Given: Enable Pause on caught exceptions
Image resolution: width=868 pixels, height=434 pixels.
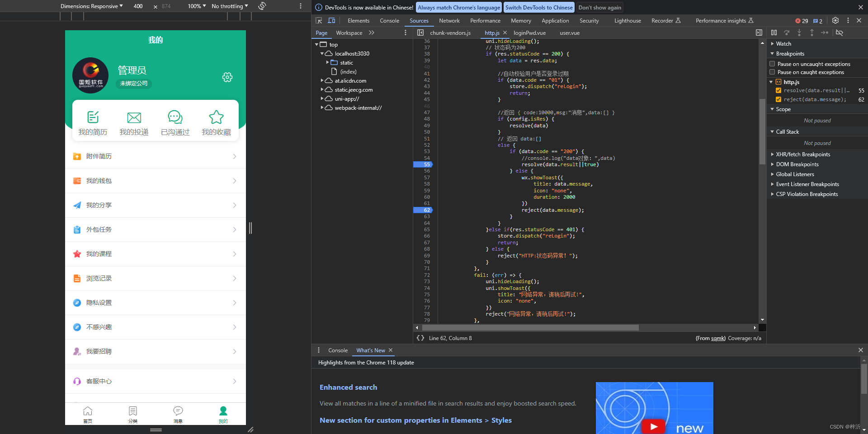Looking at the screenshot, I should [772, 72].
